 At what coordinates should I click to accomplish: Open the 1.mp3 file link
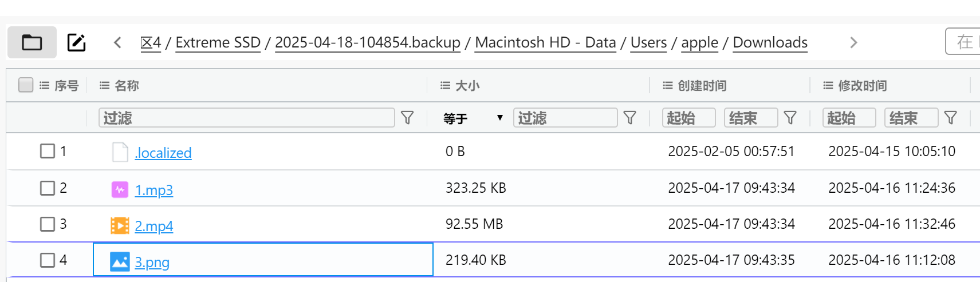coord(154,190)
